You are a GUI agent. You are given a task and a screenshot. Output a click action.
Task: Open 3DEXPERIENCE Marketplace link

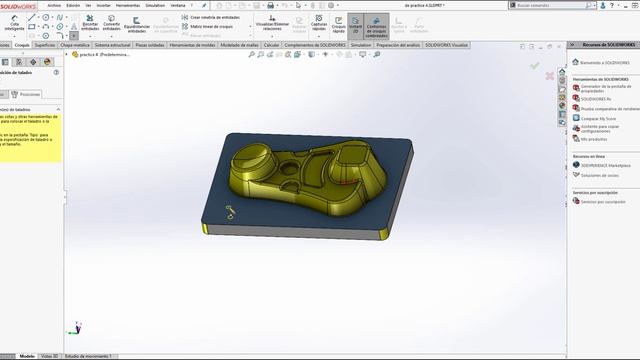click(606, 165)
